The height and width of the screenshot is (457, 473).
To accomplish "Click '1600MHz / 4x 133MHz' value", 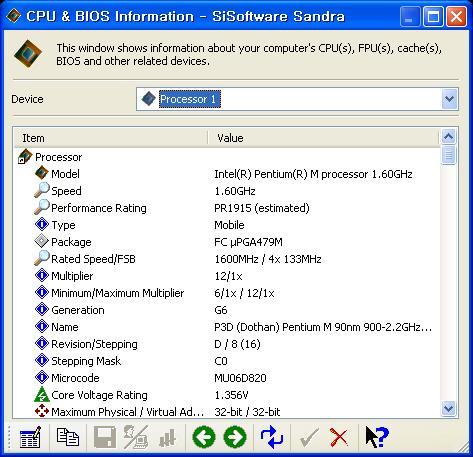I will click(268, 259).
